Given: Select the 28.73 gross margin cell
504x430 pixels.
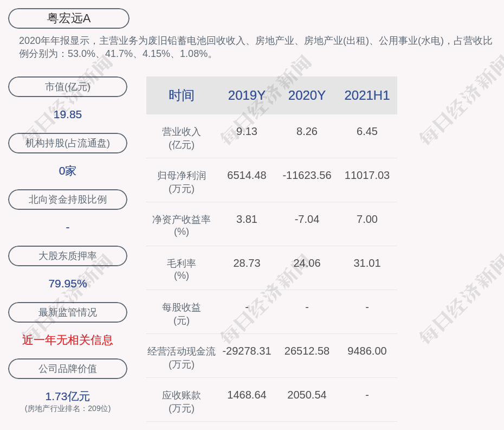Looking at the screenshot, I should 247,264.
